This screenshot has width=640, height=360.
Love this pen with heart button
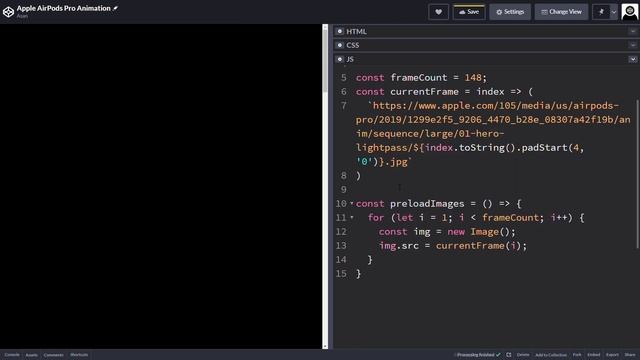438,12
